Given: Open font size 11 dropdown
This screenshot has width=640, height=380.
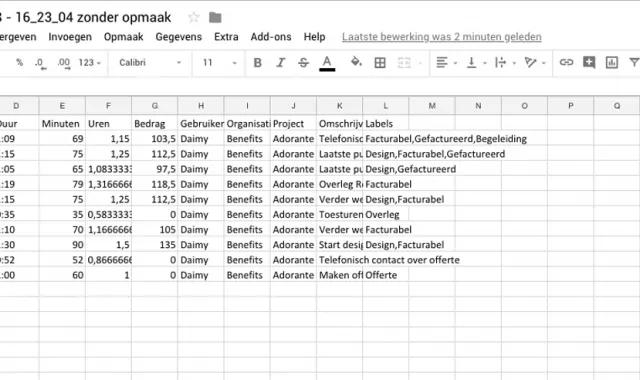Looking at the screenshot, I should pyautogui.click(x=219, y=63).
